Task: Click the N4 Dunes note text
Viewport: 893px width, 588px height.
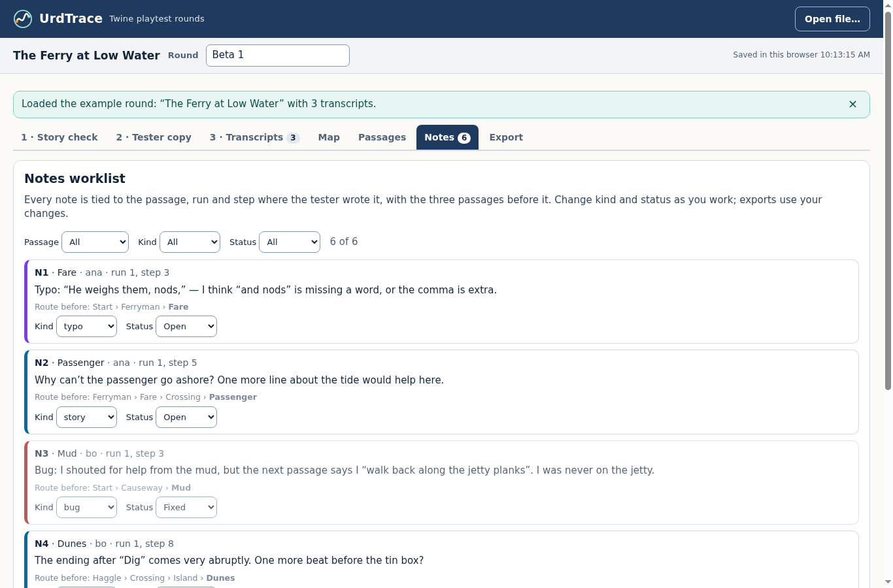Action: 229,561
